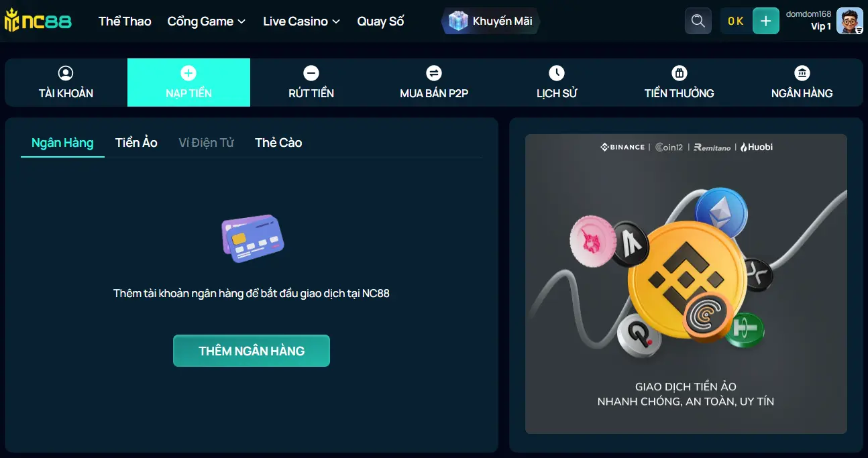Click the Tiền Thưởng gift icon
This screenshot has width=868, height=458.
tap(680, 73)
